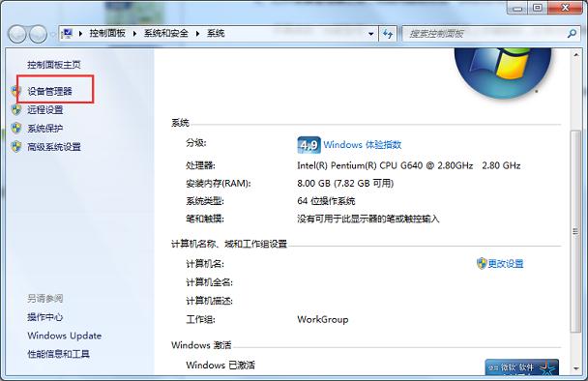Viewport: 588px width, 381px height.
Task: Open 控制面板主页 link
Action: click(53, 65)
